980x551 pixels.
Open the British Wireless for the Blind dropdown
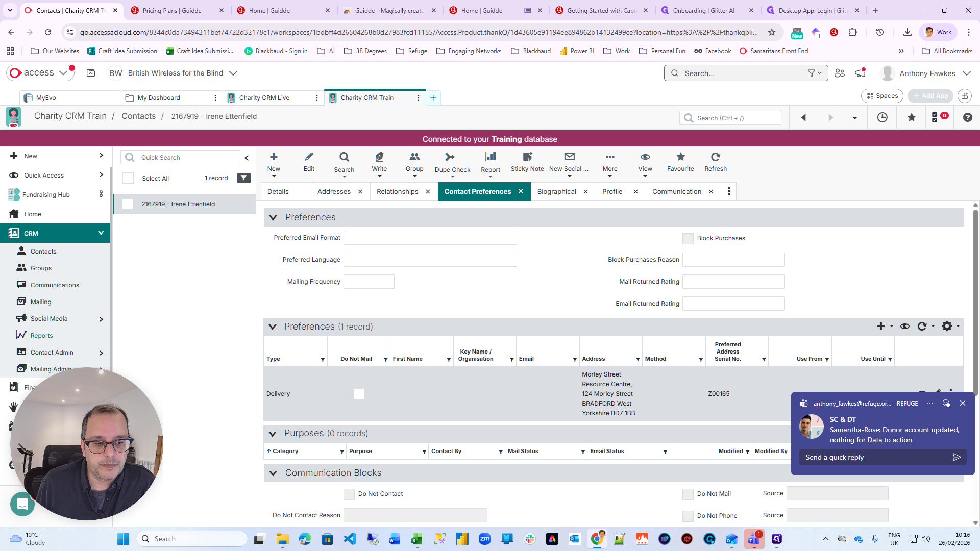click(233, 73)
